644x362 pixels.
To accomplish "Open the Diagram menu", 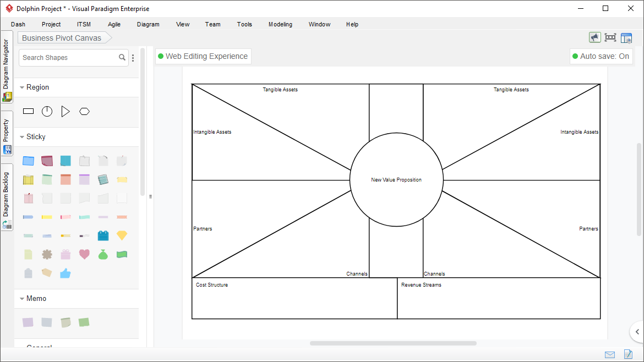I will (148, 24).
